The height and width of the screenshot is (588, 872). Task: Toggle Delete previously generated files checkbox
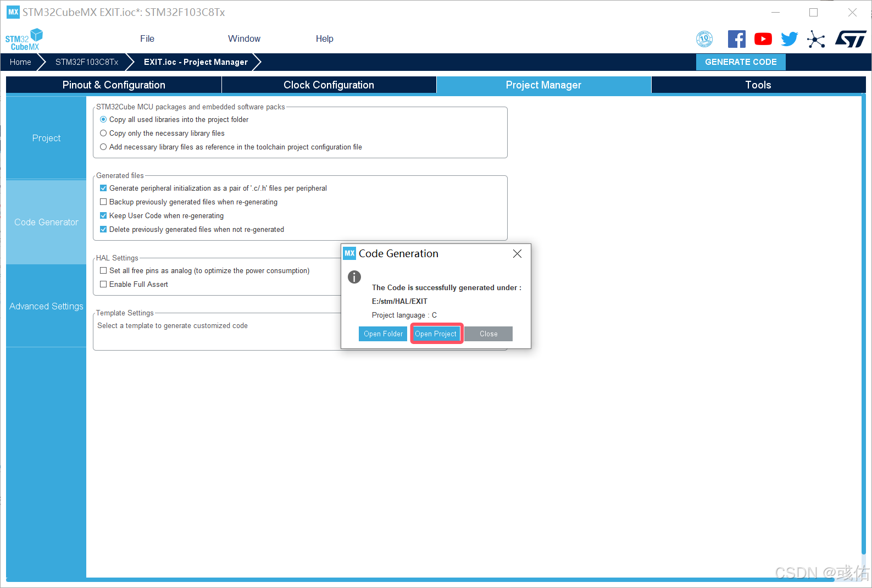click(x=103, y=229)
